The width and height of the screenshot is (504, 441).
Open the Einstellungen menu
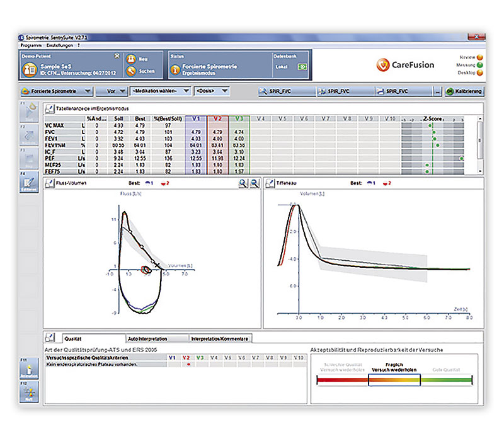point(59,45)
